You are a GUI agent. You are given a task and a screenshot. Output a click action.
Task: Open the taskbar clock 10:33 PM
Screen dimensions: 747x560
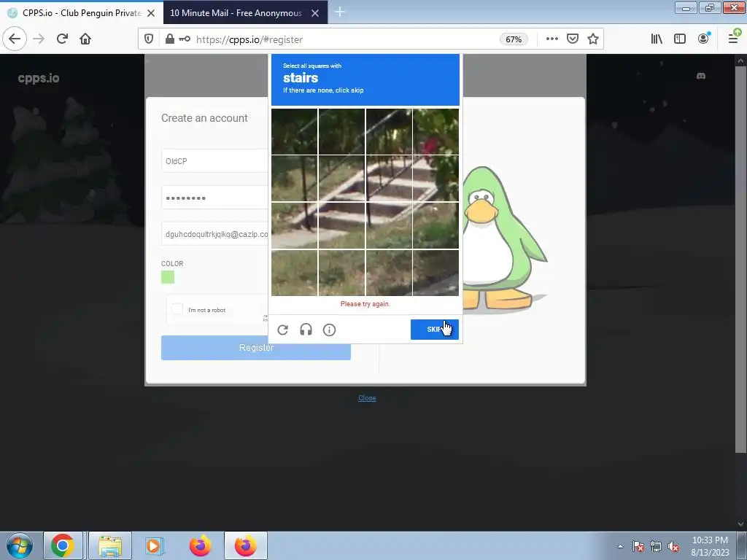coord(710,545)
